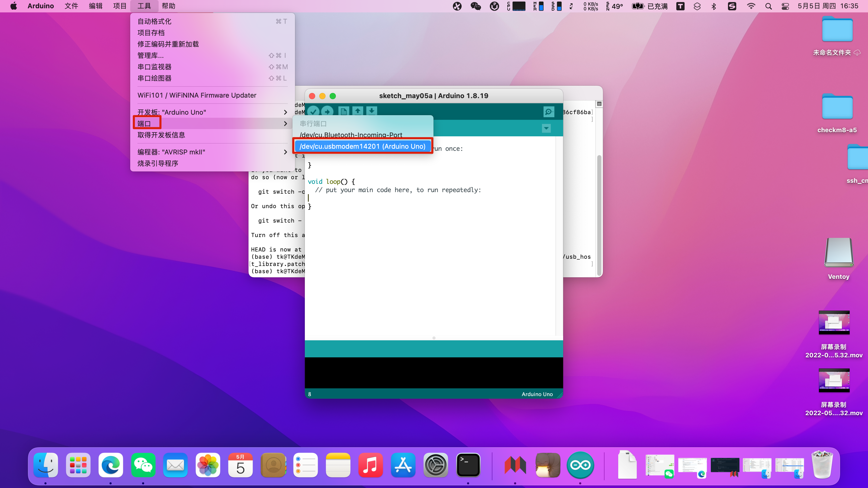Open the tab menu dropdown arrow in Arduino
Viewport: 868px width, 488px height.
coord(546,128)
